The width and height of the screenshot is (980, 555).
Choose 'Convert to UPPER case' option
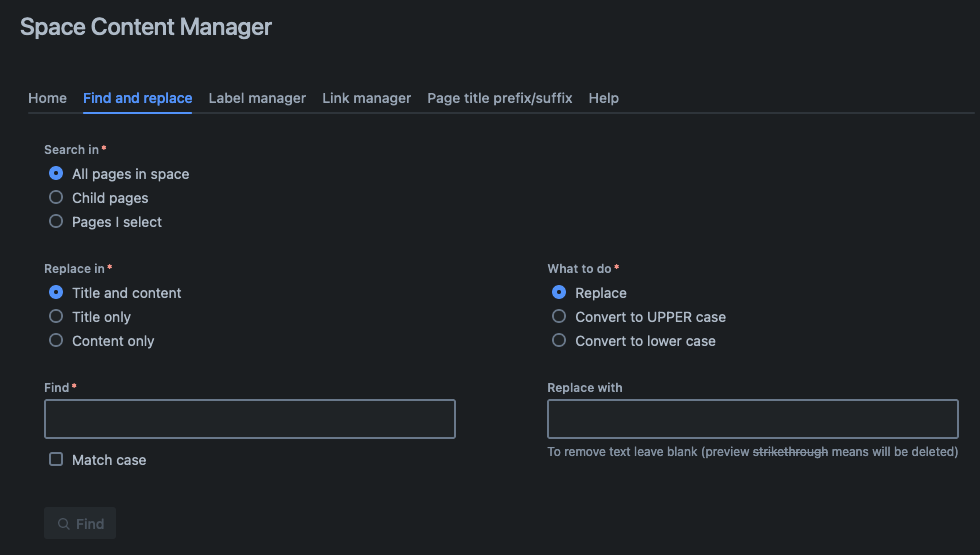[x=559, y=317]
